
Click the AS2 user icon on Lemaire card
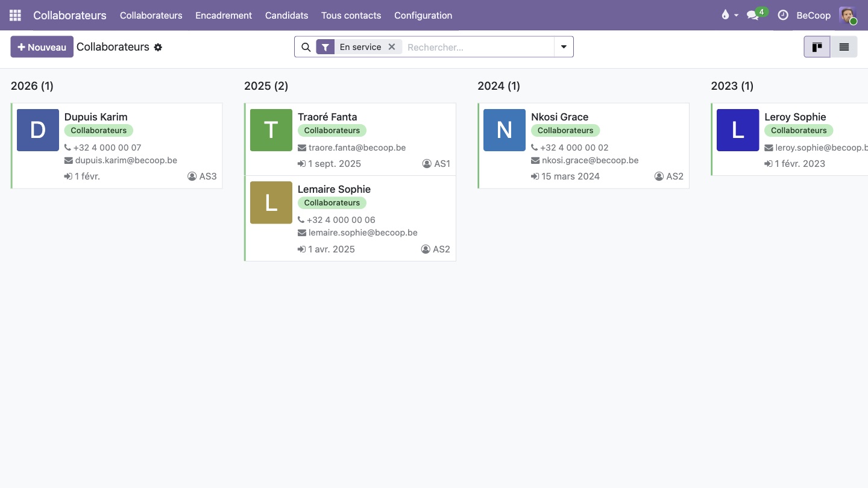pyautogui.click(x=426, y=249)
